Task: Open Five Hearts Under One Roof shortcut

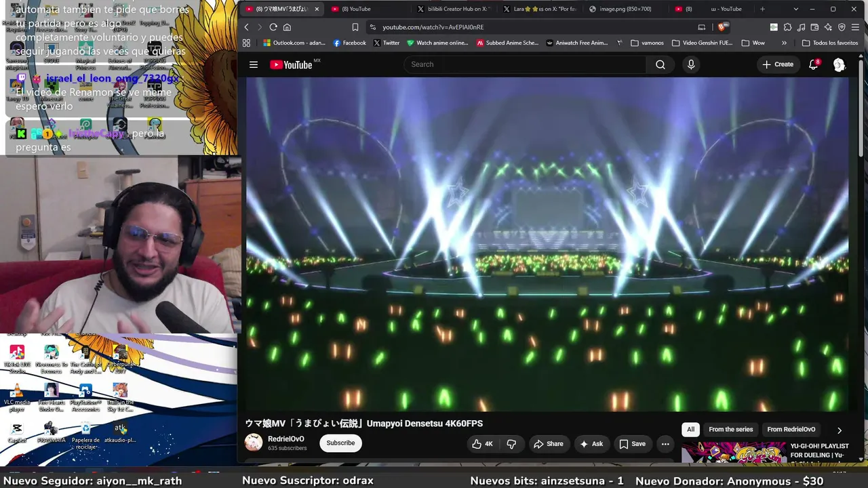Action: 51,399
